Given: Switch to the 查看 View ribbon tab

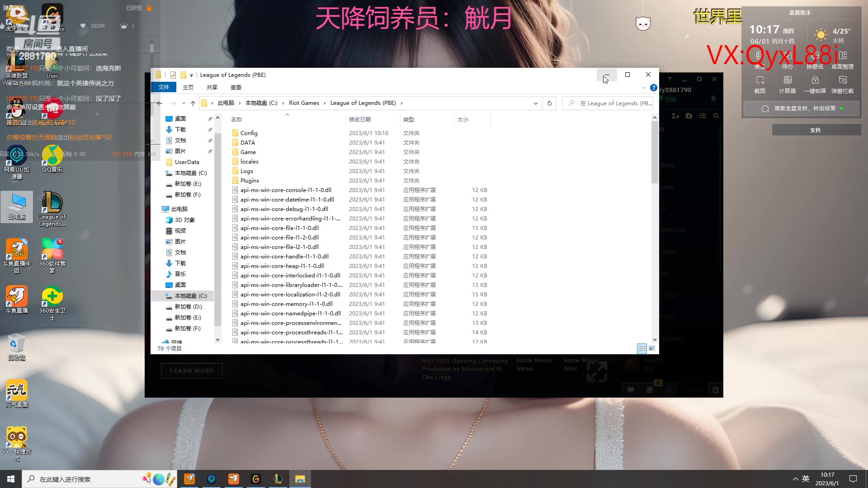Looking at the screenshot, I should pos(236,87).
